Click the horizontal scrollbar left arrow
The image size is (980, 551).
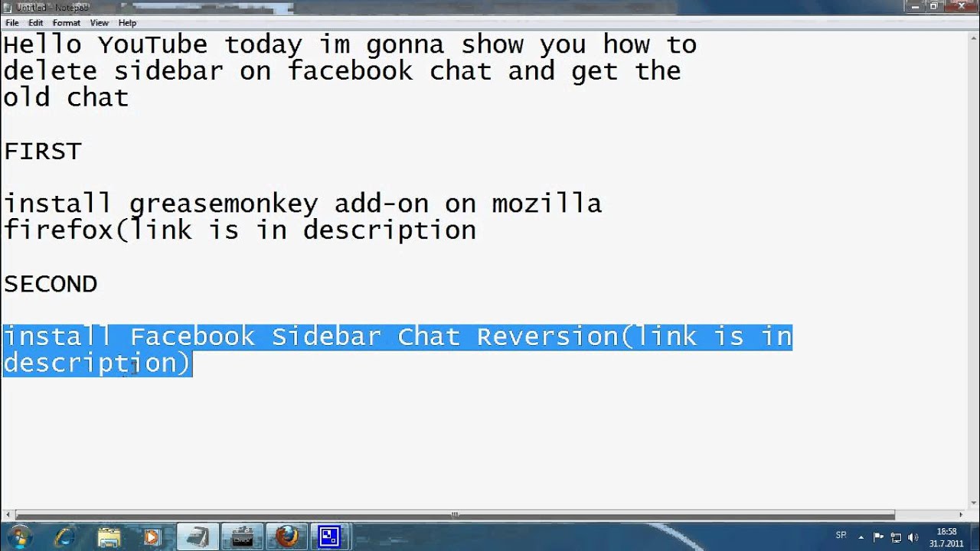click(7, 515)
